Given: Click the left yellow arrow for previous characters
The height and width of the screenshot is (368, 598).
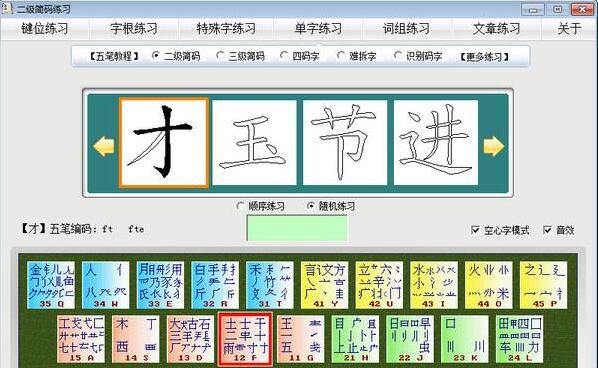Looking at the screenshot, I should point(103,146).
